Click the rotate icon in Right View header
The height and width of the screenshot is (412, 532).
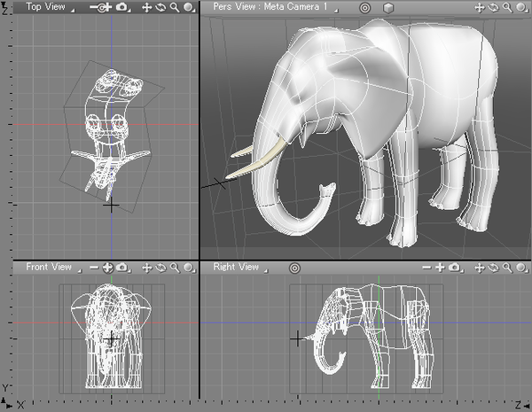click(493, 267)
